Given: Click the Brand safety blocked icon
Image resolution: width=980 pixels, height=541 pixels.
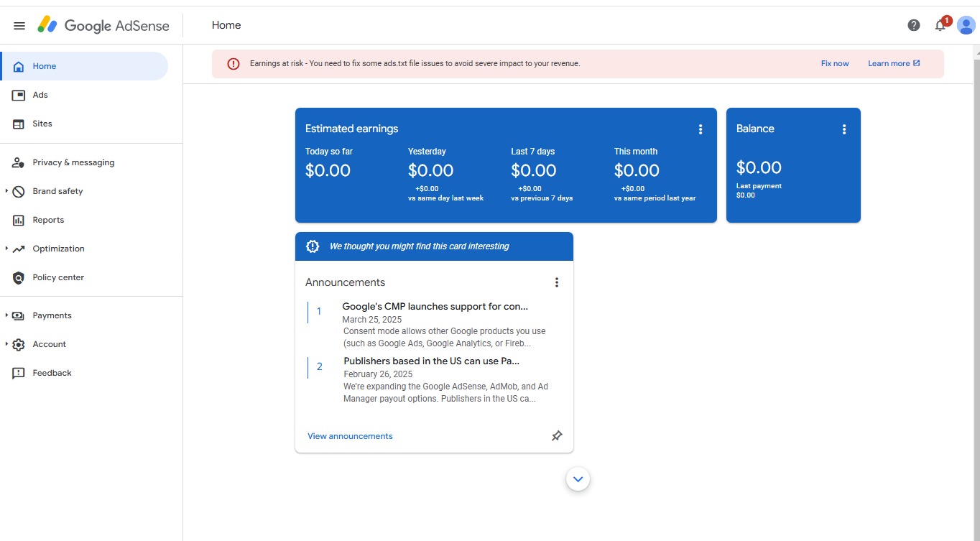Looking at the screenshot, I should (19, 191).
